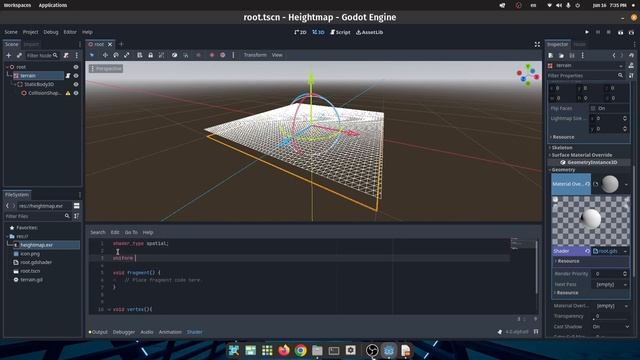The image size is (640, 360).
Task: Select heightmap.exr in FileSystem
Action: (36, 245)
